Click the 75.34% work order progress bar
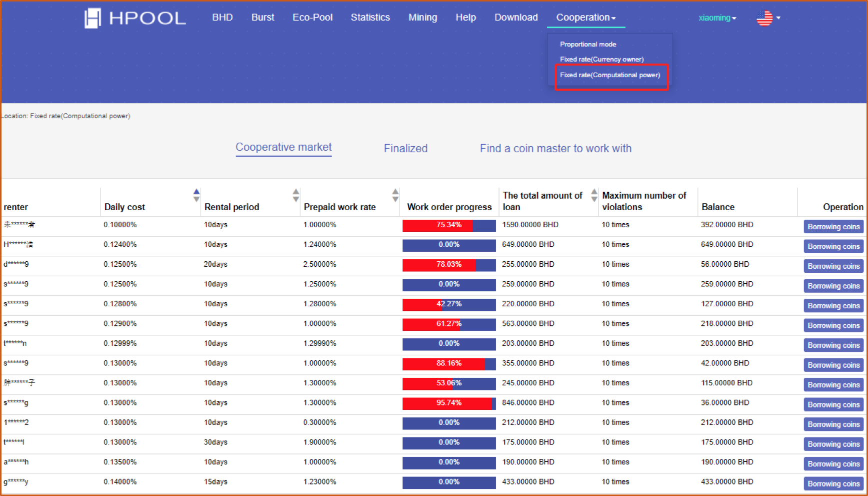 pyautogui.click(x=449, y=225)
